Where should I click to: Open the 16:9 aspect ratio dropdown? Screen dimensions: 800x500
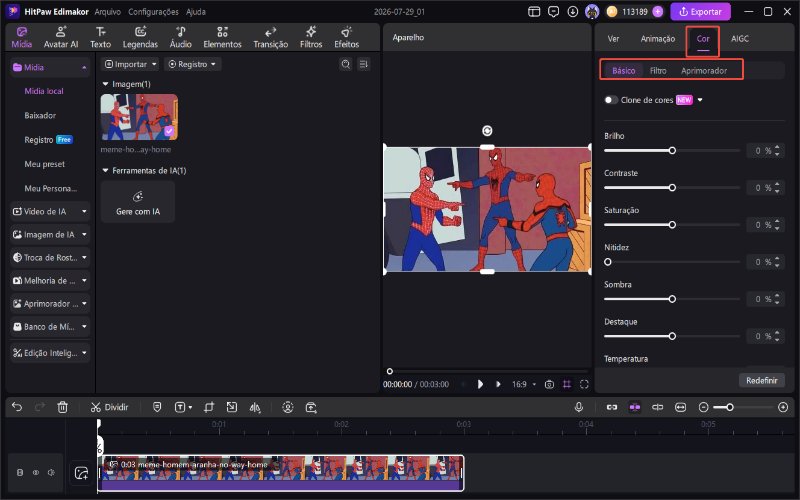coord(524,384)
